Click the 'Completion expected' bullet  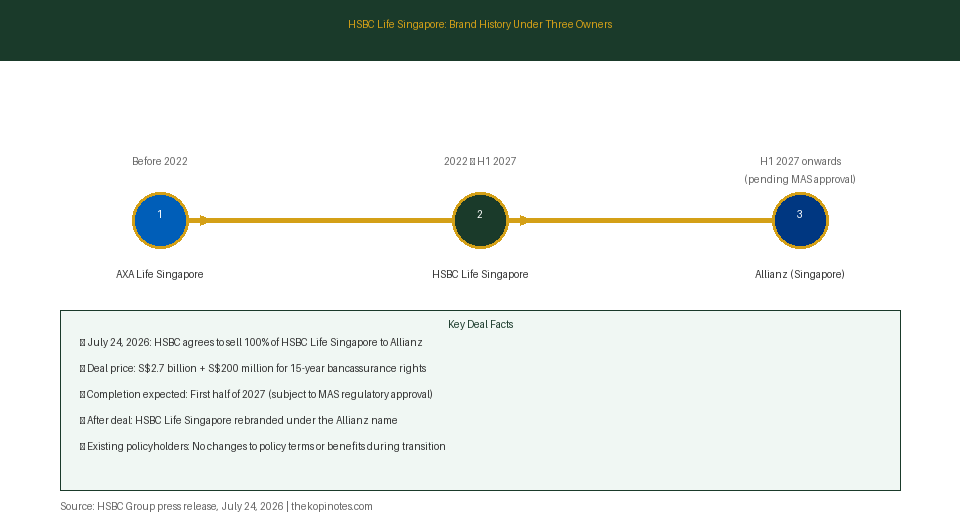(256, 394)
